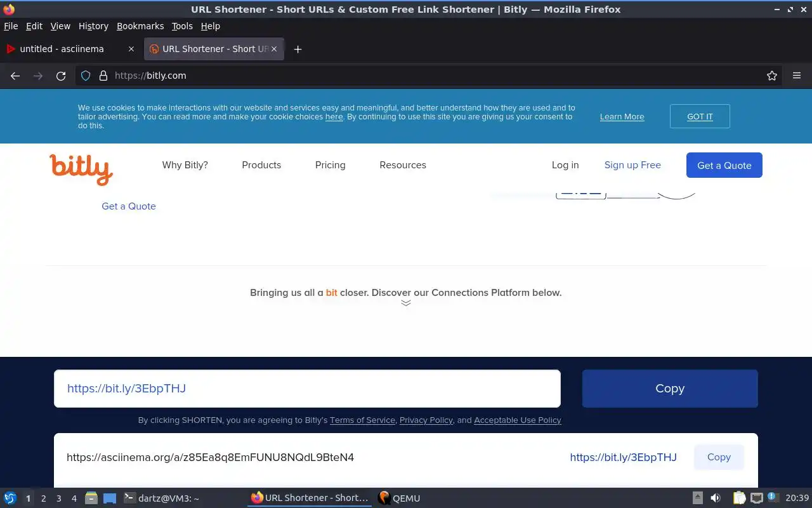Screen dimensions: 812x508
Task: Open file manager from taskbar
Action: pos(91,498)
